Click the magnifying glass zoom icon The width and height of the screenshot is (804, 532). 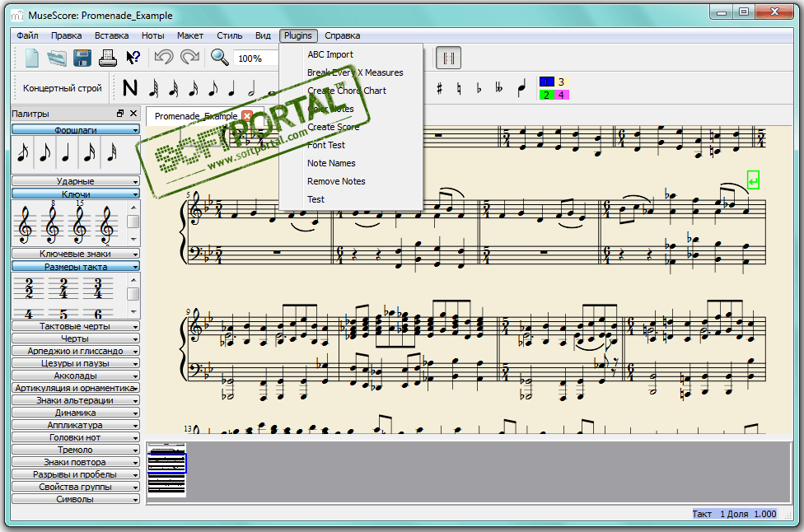point(219,57)
